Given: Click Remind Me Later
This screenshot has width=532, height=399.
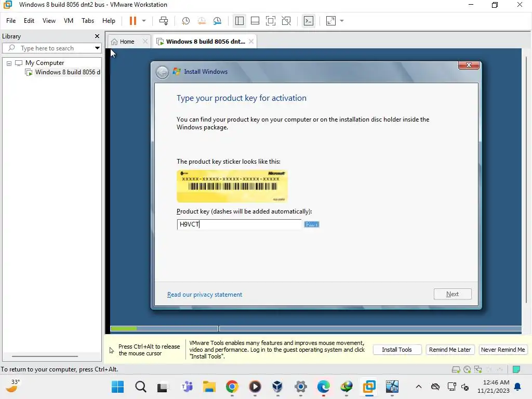Looking at the screenshot, I should (450, 350).
